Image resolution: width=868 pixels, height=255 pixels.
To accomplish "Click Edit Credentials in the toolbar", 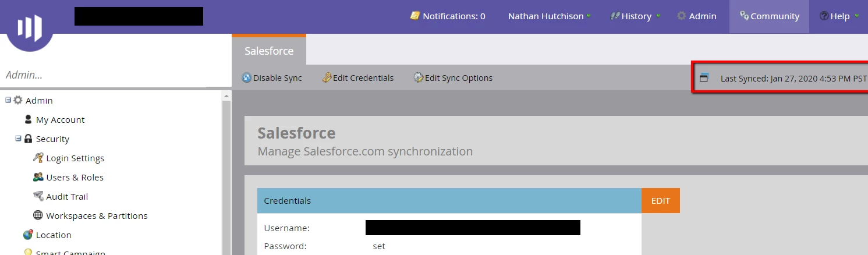I will [x=358, y=78].
